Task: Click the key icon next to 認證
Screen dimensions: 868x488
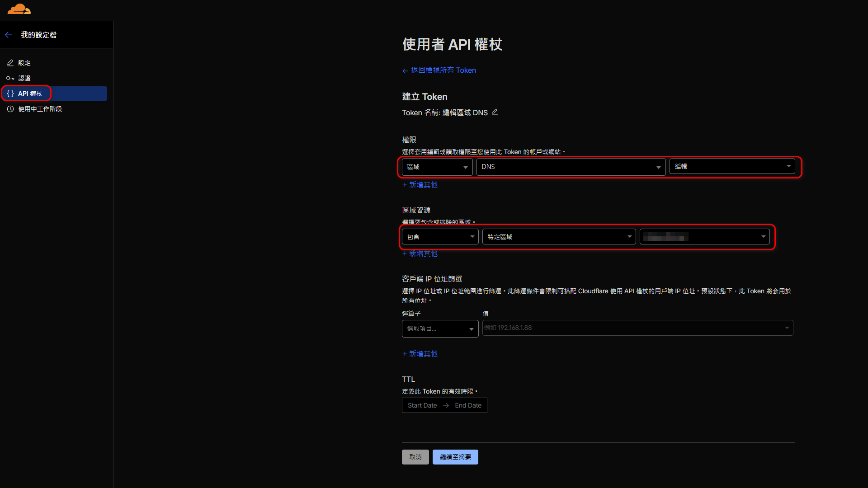Action: 10,78
